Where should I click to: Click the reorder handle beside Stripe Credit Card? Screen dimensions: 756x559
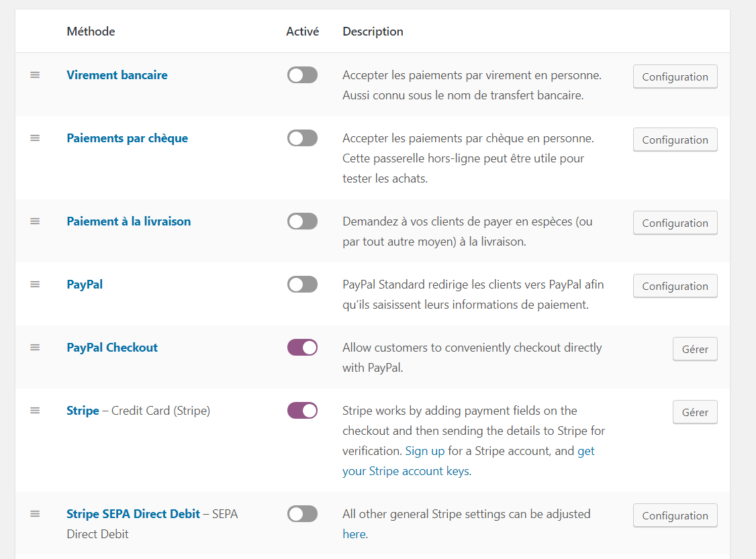pos(35,411)
